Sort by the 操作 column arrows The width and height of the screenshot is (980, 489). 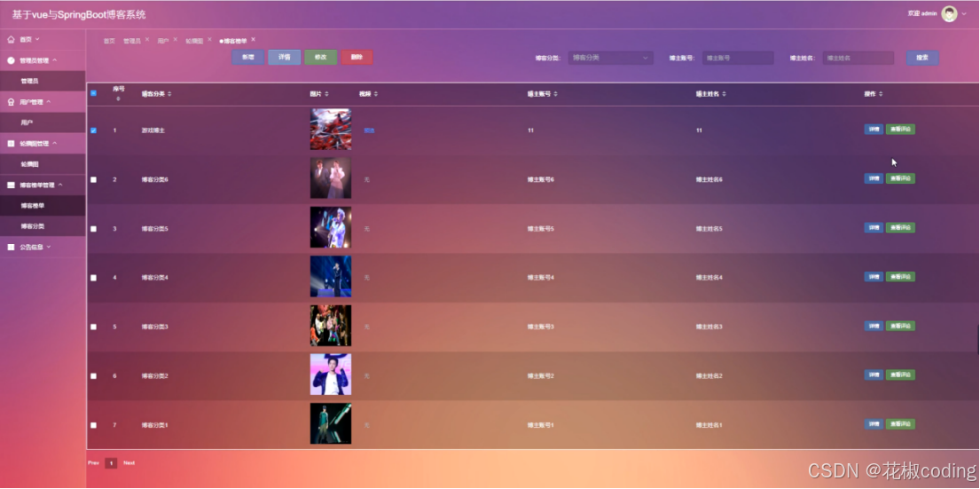(881, 94)
